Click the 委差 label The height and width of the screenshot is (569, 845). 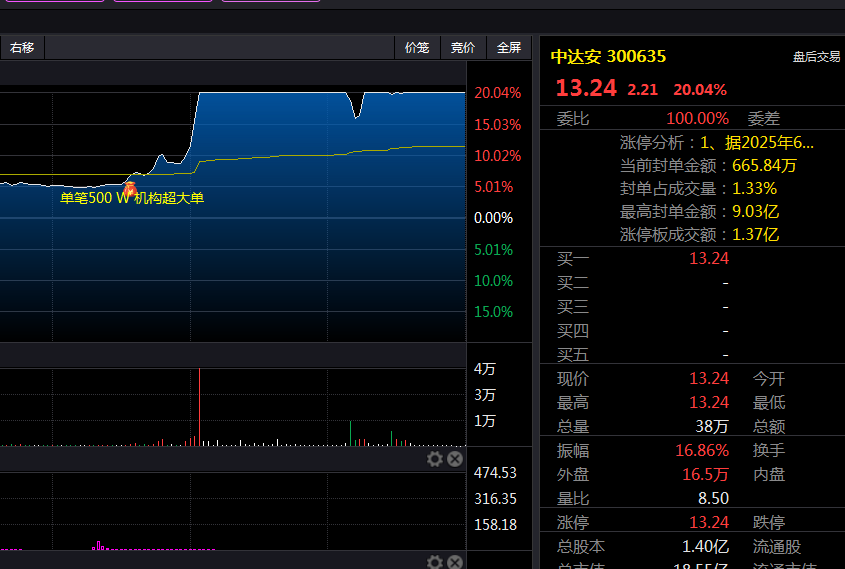(764, 119)
